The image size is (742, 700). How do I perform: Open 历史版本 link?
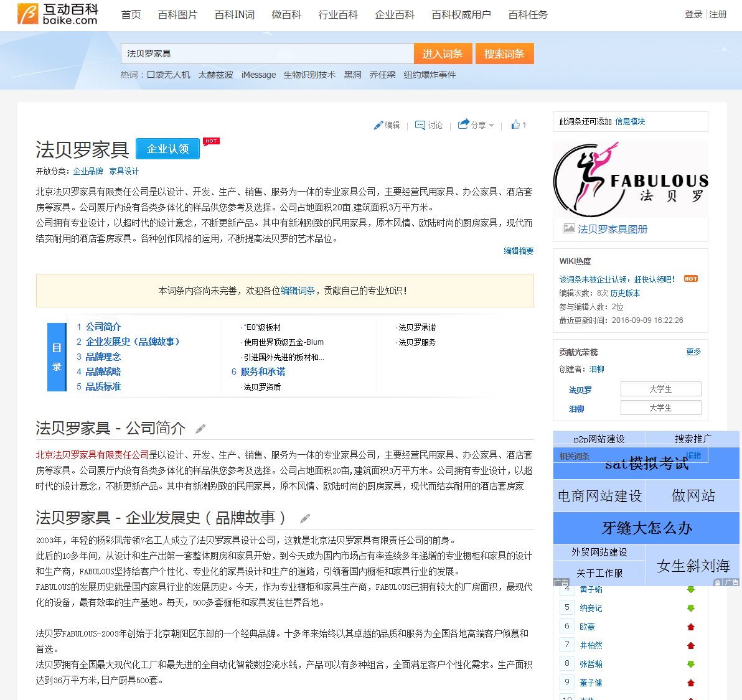tap(625, 293)
